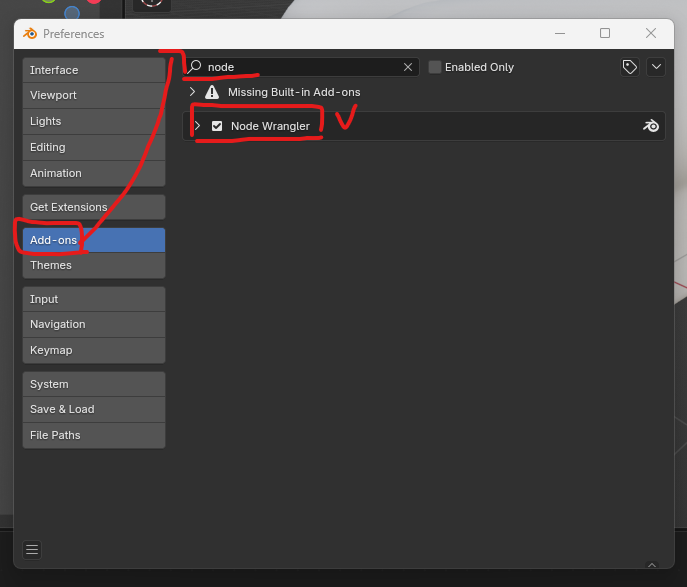The height and width of the screenshot is (587, 687).
Task: Click the search magnifier icon
Action: tap(195, 67)
